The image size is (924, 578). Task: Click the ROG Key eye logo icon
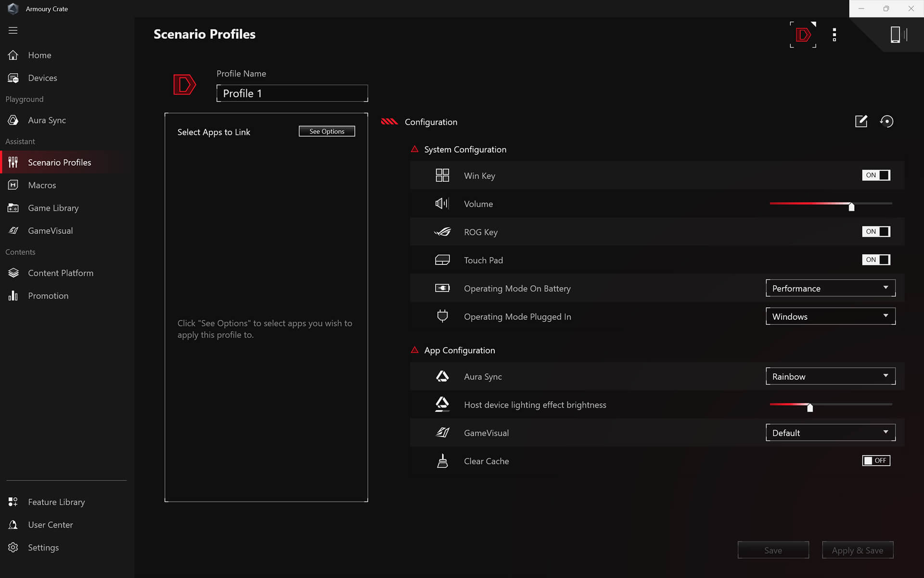[x=442, y=232]
